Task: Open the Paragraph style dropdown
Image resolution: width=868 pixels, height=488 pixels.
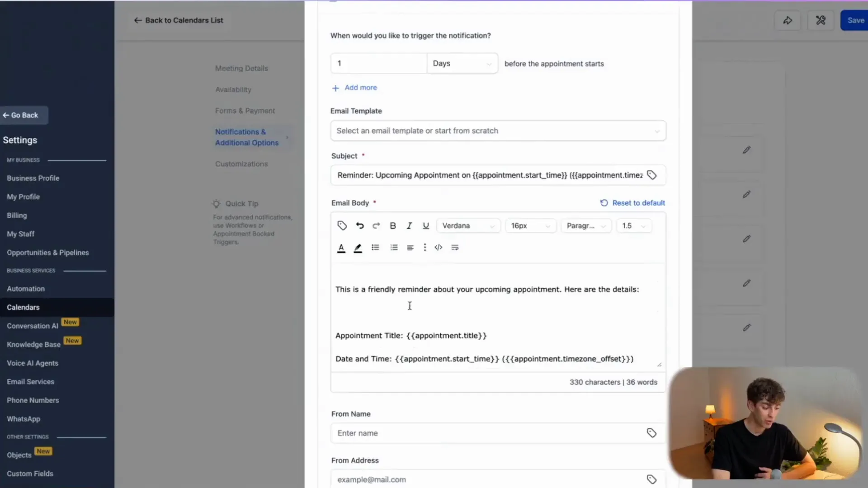Action: [586, 225]
